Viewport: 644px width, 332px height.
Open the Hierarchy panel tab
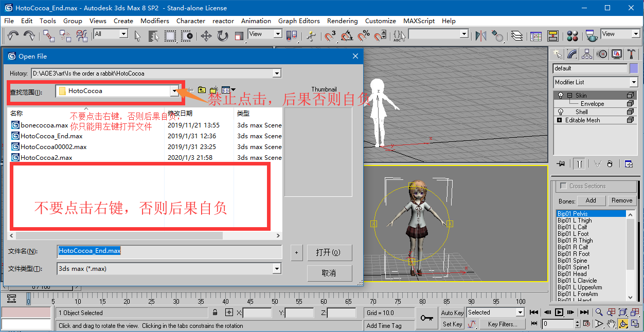point(586,54)
